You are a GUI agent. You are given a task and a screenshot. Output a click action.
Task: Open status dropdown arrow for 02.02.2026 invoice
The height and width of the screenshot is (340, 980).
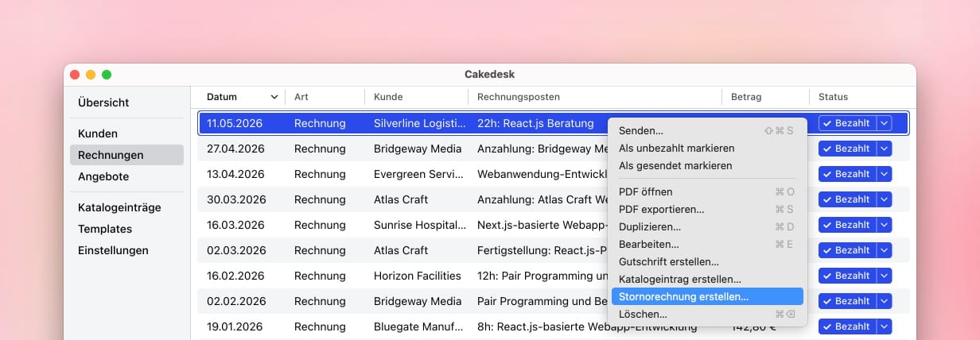pos(885,301)
